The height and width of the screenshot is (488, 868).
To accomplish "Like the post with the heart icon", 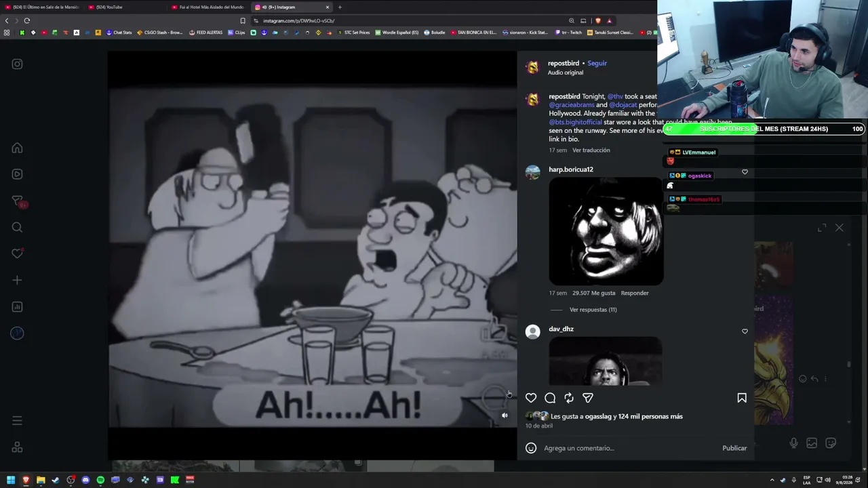I will point(531,398).
